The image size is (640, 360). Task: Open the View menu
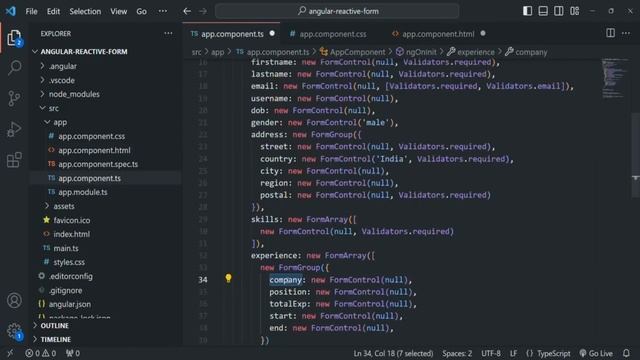(x=118, y=11)
